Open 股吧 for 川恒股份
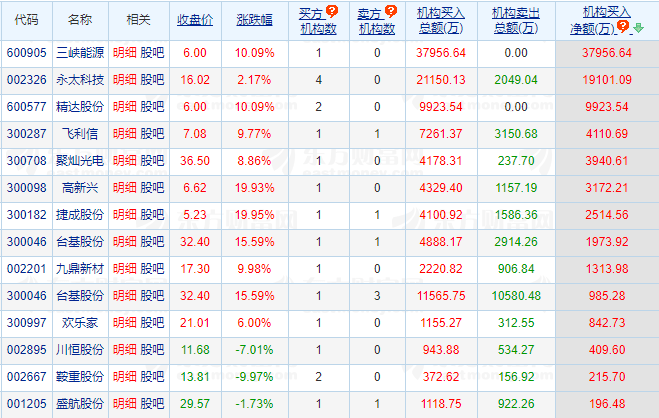Viewport: 659px width, 418px height. 152,349
